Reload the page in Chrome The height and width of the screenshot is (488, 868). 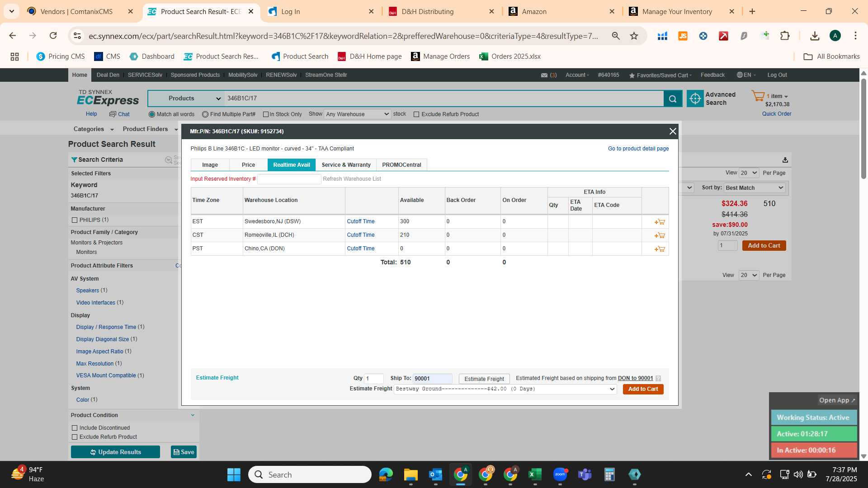[53, 36]
